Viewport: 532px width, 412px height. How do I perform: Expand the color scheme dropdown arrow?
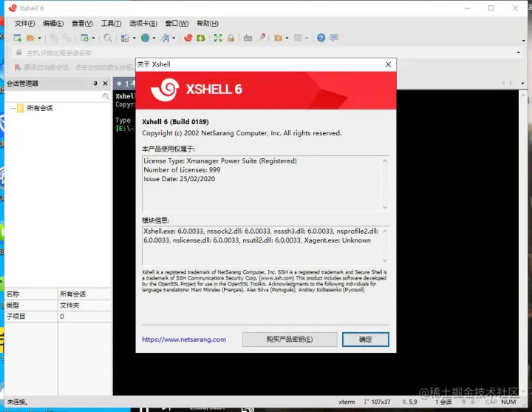(134, 38)
